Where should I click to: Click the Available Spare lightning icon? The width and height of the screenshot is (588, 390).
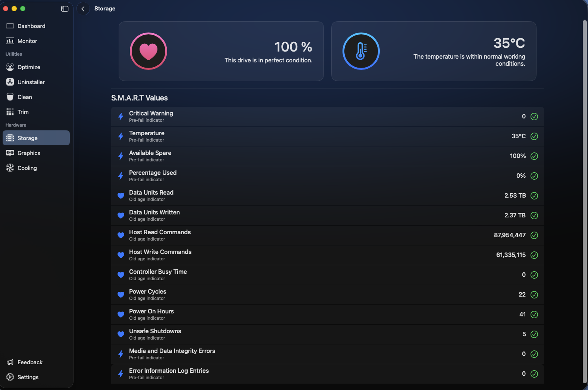pyautogui.click(x=121, y=156)
